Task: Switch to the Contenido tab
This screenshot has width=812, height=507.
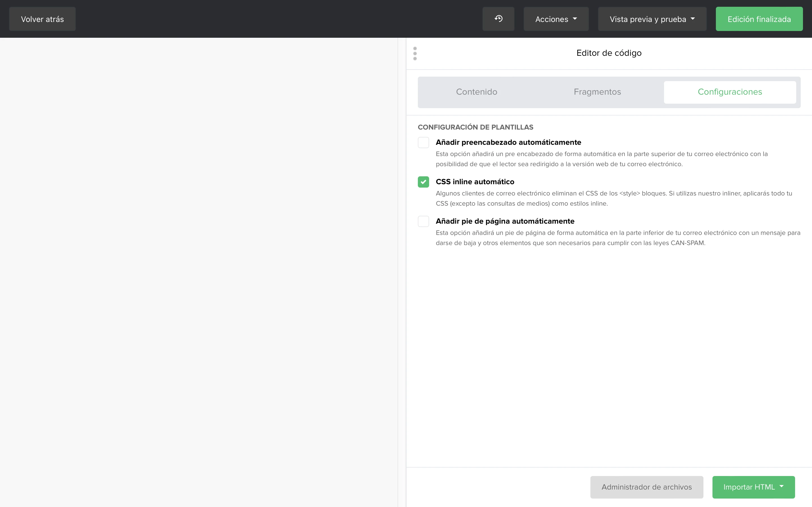Action: click(x=476, y=92)
